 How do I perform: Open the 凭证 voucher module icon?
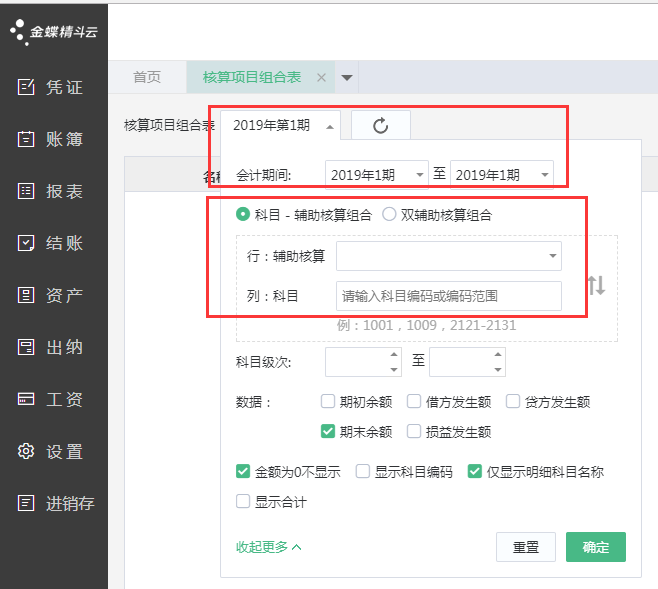[27, 87]
